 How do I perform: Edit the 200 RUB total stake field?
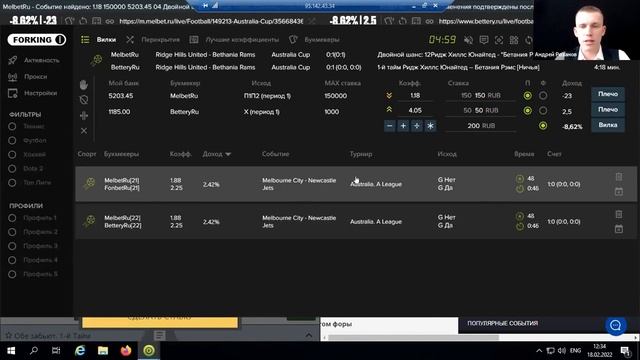pos(480,126)
